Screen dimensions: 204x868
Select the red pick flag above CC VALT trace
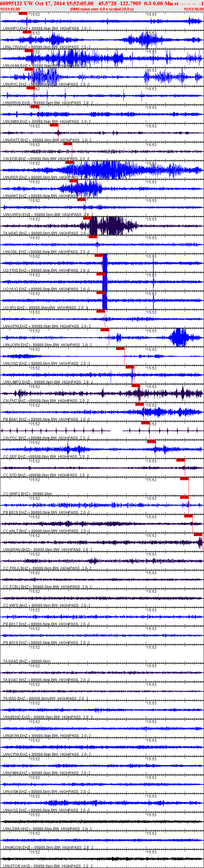[188, 516]
